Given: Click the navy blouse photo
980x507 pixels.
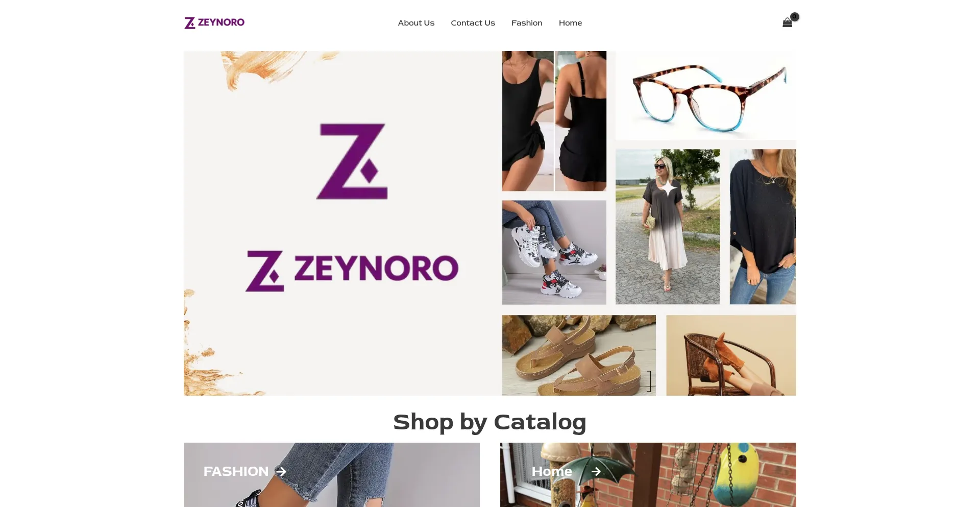Looking at the screenshot, I should click(x=763, y=227).
